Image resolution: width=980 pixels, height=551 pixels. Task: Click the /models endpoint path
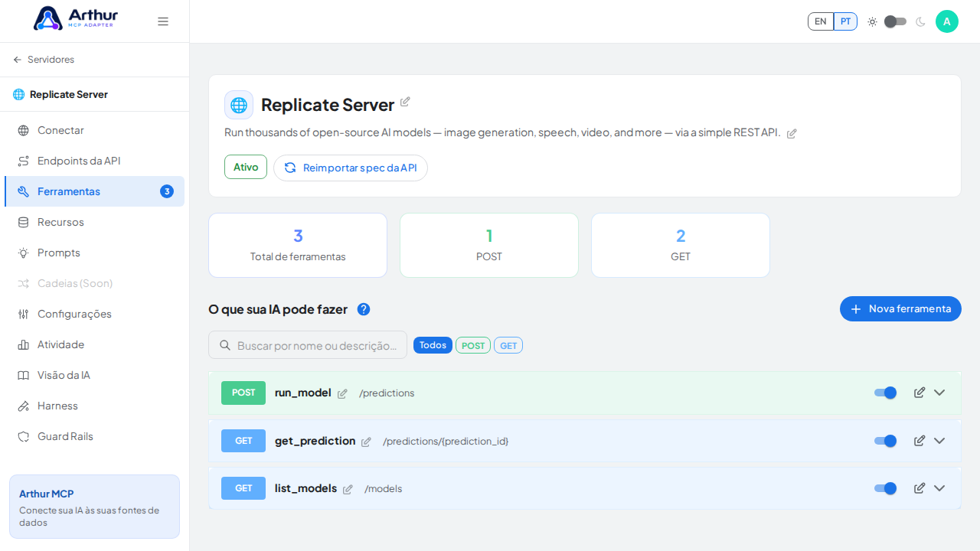click(383, 489)
